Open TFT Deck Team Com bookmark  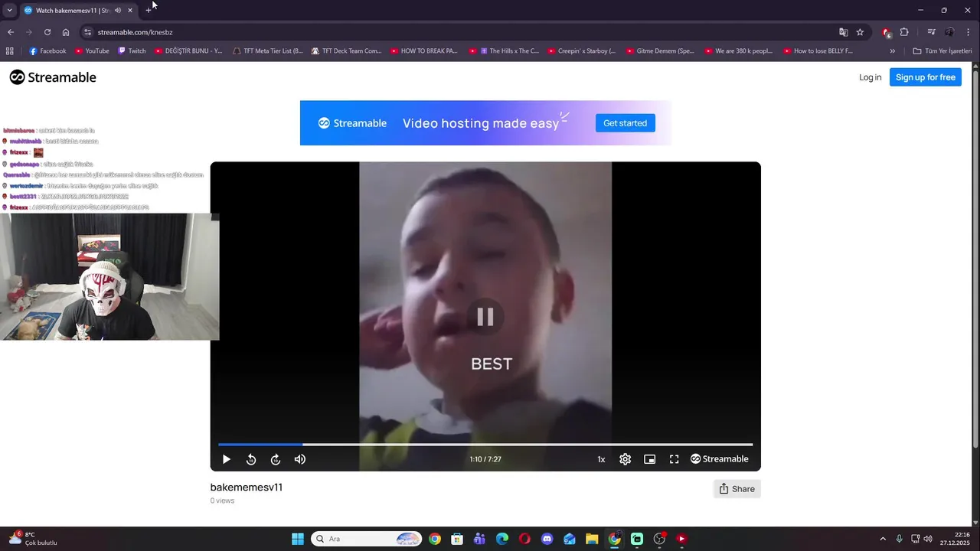pyautogui.click(x=346, y=51)
